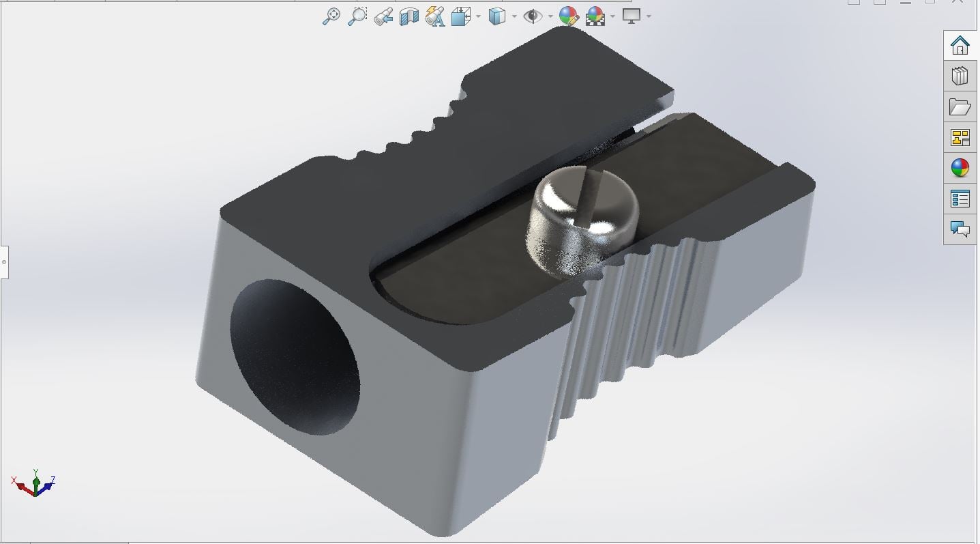Open the Appearances and Scenes sphere tab
980x544 pixels.
pyautogui.click(x=960, y=168)
